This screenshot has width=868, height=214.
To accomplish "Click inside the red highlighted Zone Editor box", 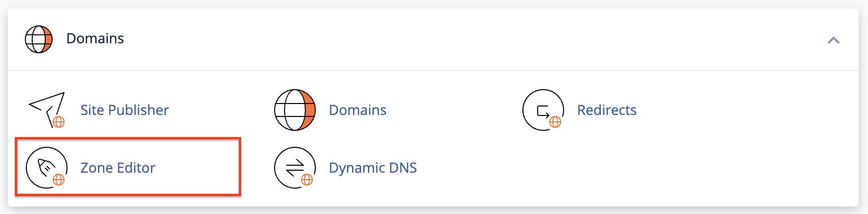I will pos(128,167).
